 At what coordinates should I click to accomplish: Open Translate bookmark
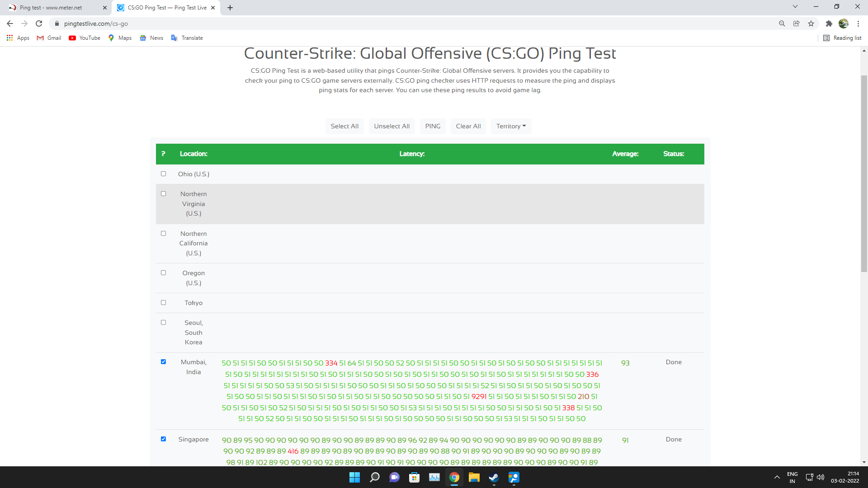tap(187, 38)
